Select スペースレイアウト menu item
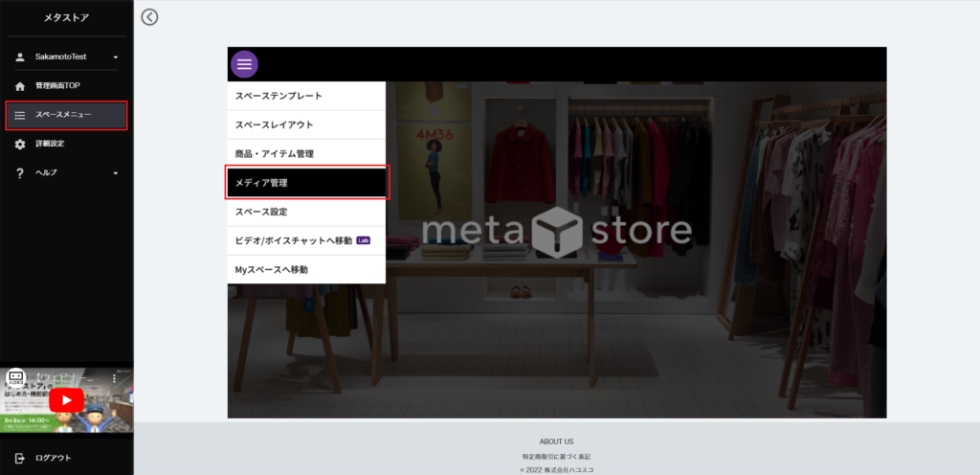This screenshot has height=475, width=980. 306,125
